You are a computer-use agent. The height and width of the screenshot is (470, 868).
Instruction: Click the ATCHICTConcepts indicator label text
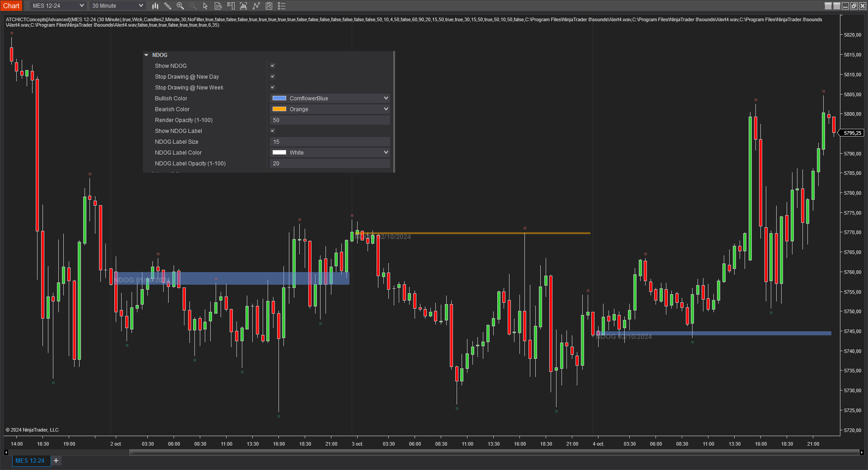(414, 22)
